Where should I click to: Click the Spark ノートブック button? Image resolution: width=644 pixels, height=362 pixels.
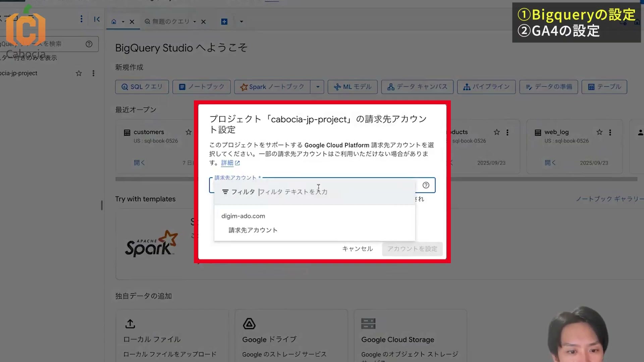(x=272, y=87)
